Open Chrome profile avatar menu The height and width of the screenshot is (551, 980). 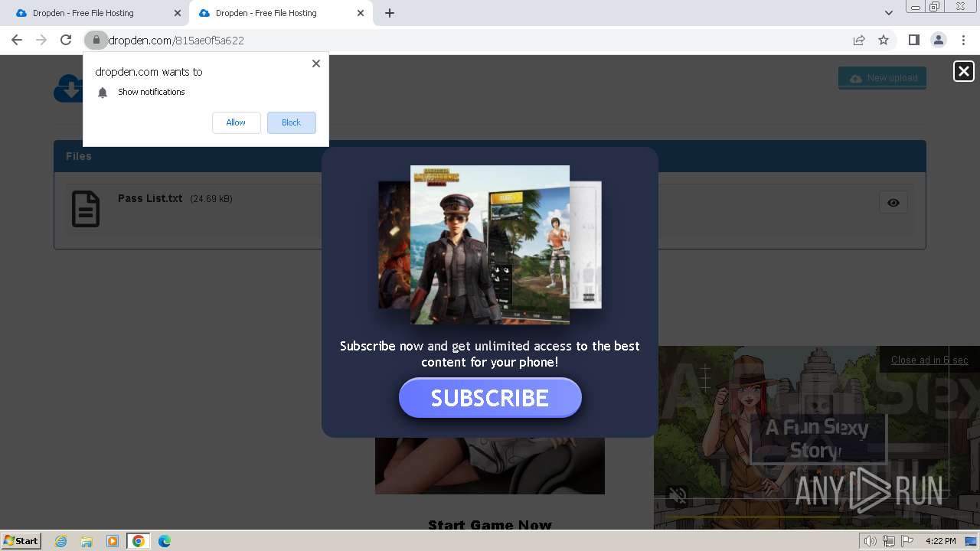(938, 40)
